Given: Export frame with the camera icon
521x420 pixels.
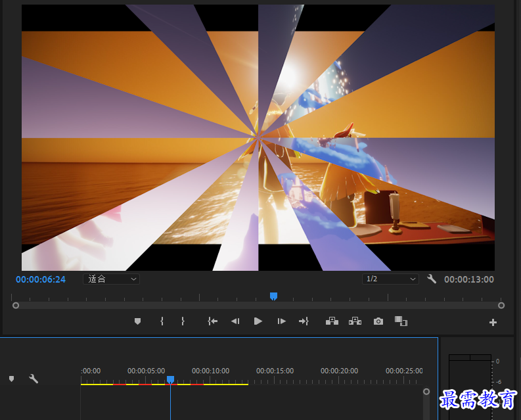Looking at the screenshot, I should [x=378, y=321].
